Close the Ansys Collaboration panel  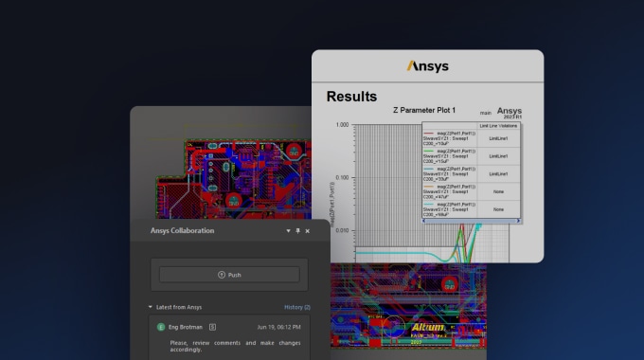(x=307, y=231)
